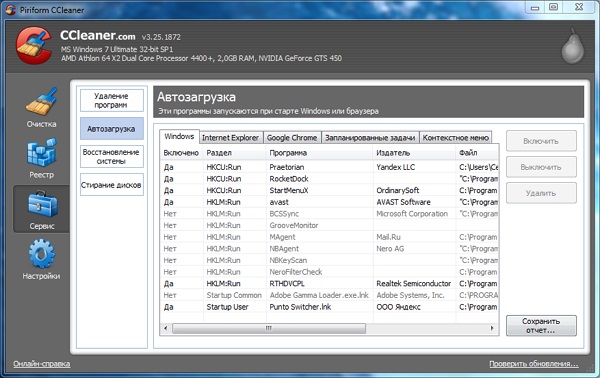Click the title bar CCleaner icon
The width and height of the screenshot is (600, 378).
pyautogui.click(x=11, y=10)
